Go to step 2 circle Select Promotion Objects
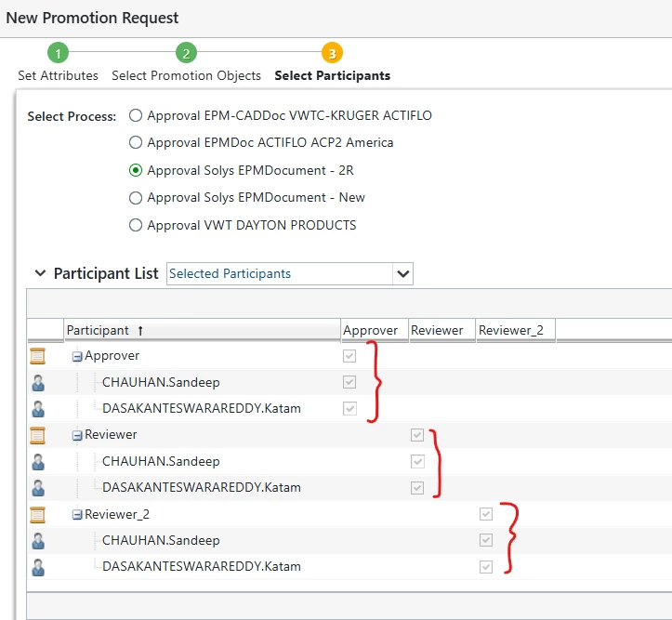 tap(186, 53)
